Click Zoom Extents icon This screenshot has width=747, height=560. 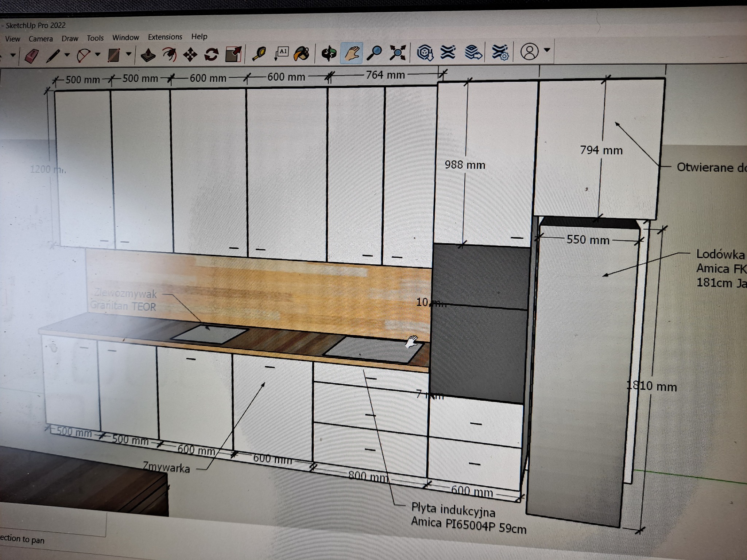tap(398, 53)
